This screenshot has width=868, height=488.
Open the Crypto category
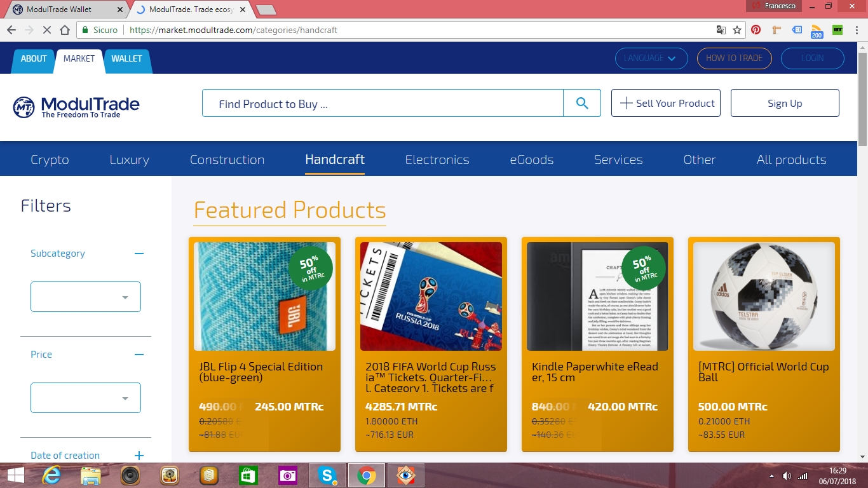[50, 159]
